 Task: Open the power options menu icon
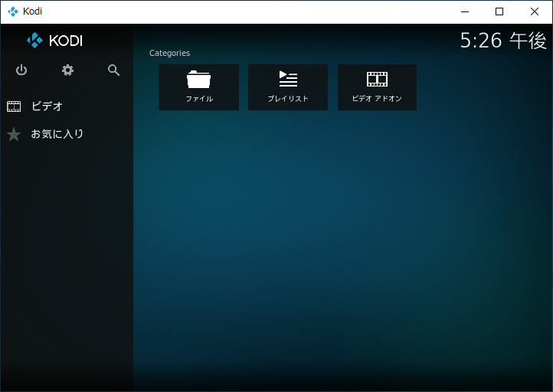tap(21, 70)
